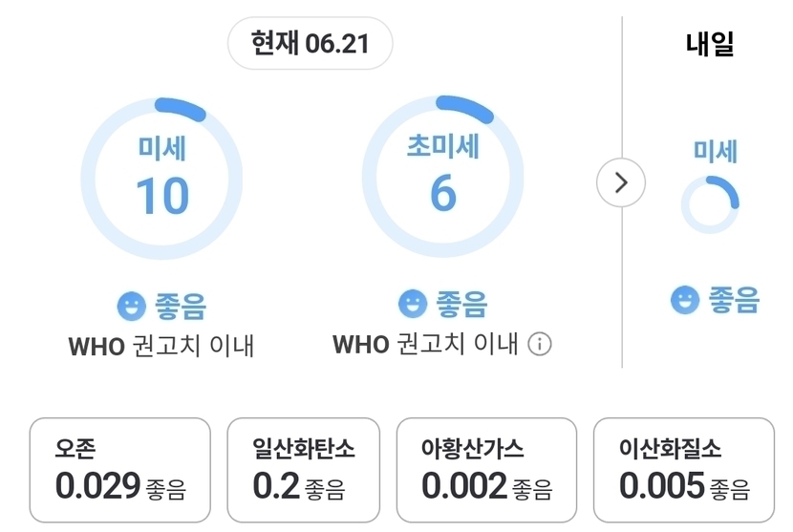Viewport: 793px width, 532px height.
Task: Click the 좋음 label under 초미세 gauge
Action: coord(461,304)
